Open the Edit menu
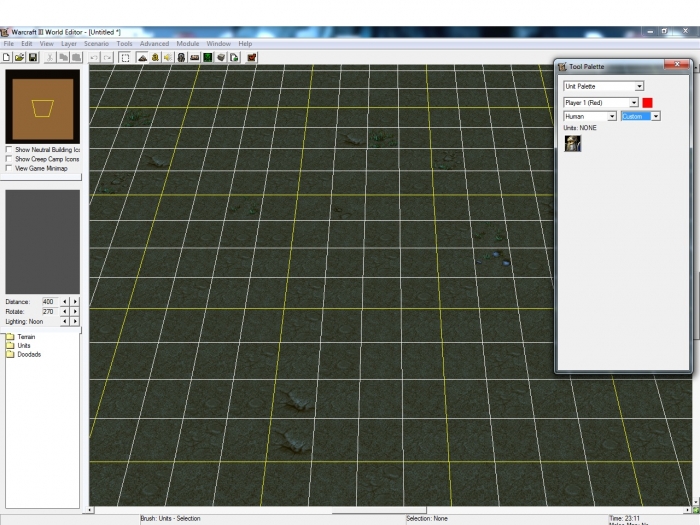Viewport: 700px width, 525px height. (27, 44)
